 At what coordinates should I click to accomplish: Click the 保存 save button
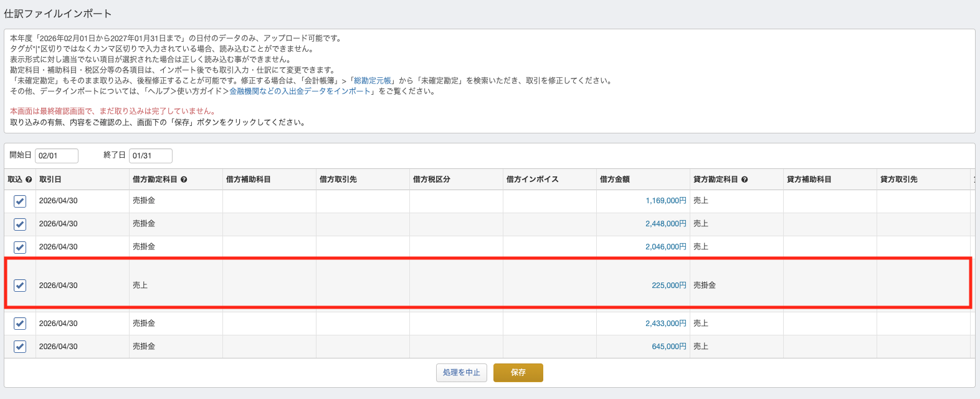(518, 373)
